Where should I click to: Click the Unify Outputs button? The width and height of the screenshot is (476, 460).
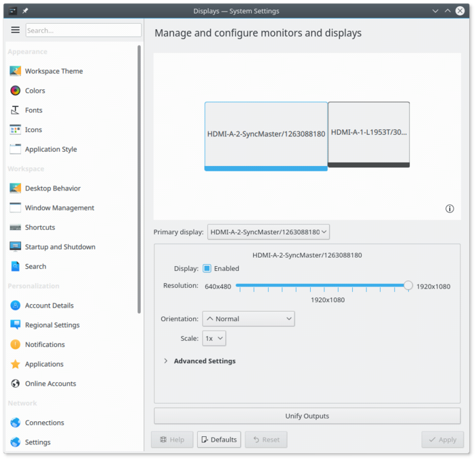(x=307, y=416)
